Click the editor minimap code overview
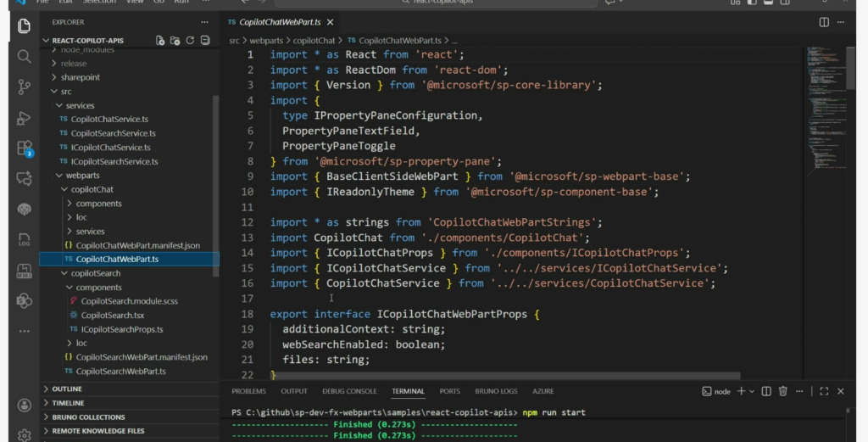The height and width of the screenshot is (442, 868). 822,110
